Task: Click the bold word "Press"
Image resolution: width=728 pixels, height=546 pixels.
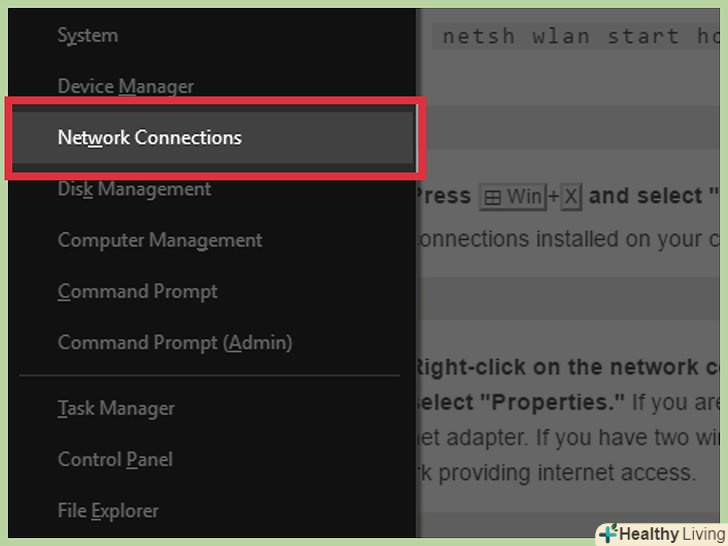Action: [x=444, y=196]
